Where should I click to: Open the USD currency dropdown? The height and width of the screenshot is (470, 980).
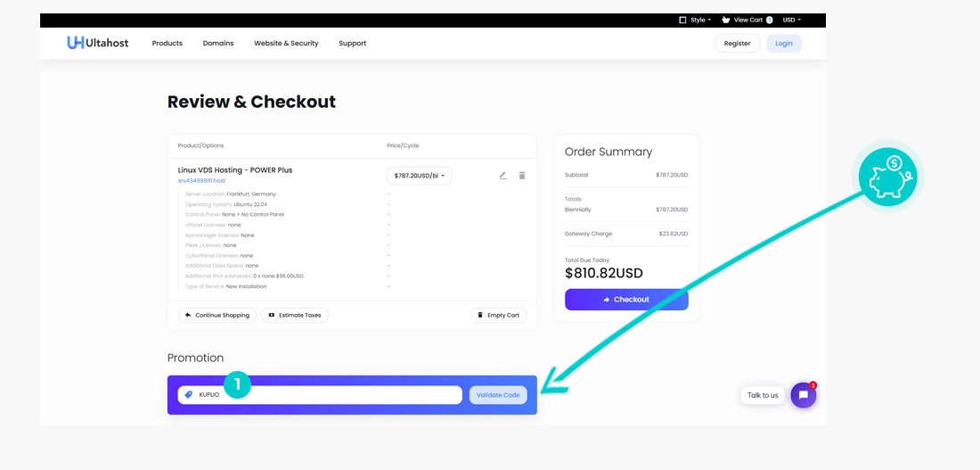[x=791, y=20]
